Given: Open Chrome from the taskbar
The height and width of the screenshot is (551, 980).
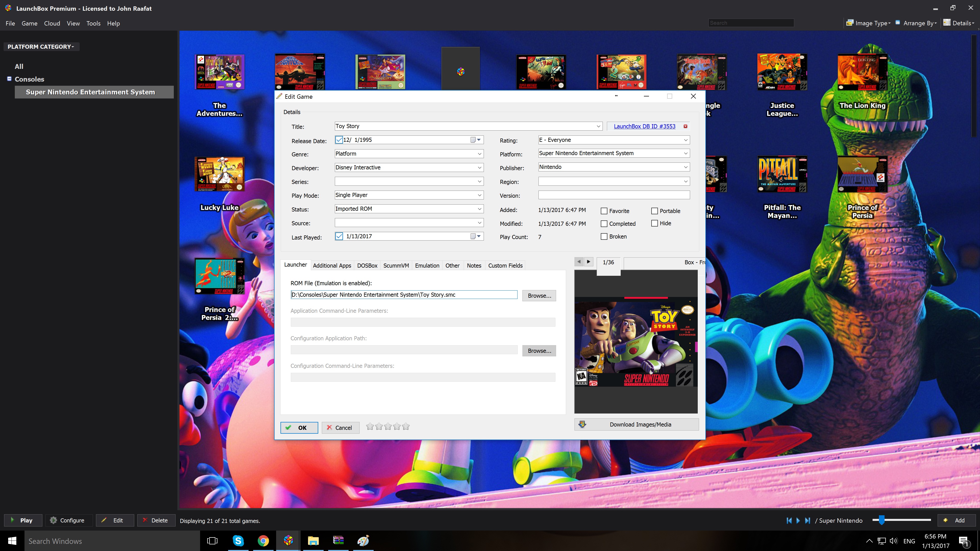Looking at the screenshot, I should (x=263, y=541).
